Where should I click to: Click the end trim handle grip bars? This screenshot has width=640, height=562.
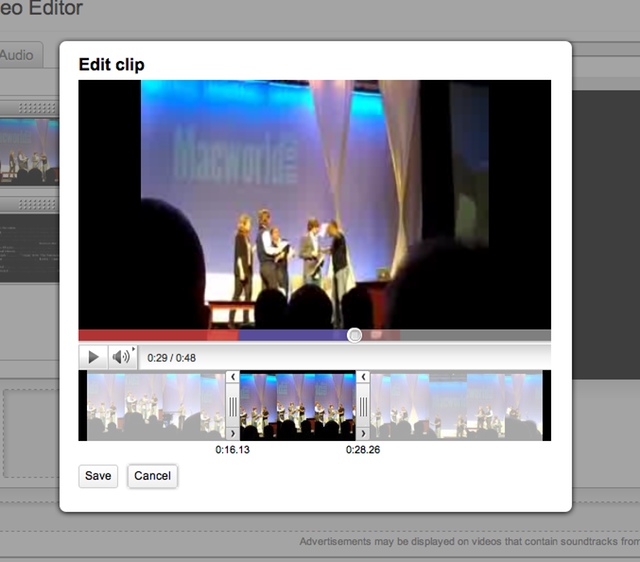pos(363,406)
